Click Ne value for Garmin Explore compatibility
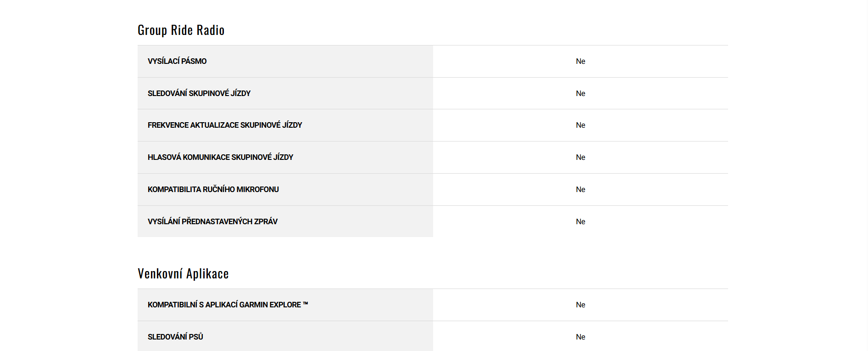This screenshot has height=351, width=868. (580, 305)
